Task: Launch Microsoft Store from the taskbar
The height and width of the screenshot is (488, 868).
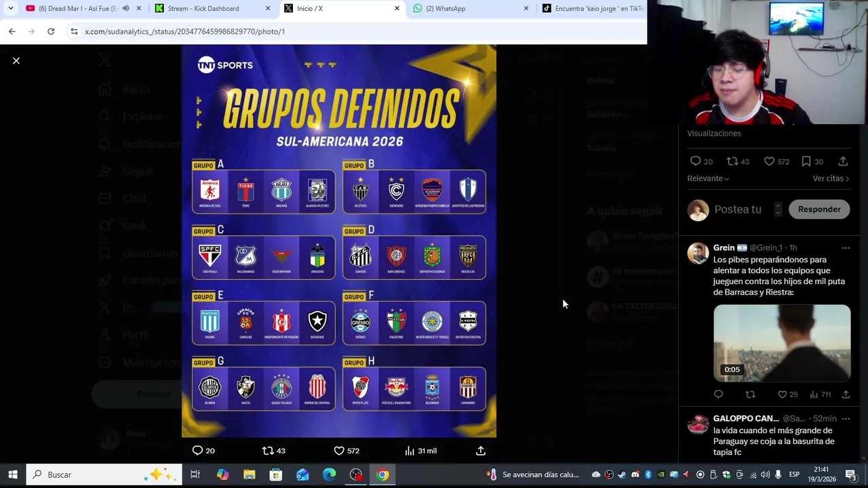Action: tap(276, 474)
